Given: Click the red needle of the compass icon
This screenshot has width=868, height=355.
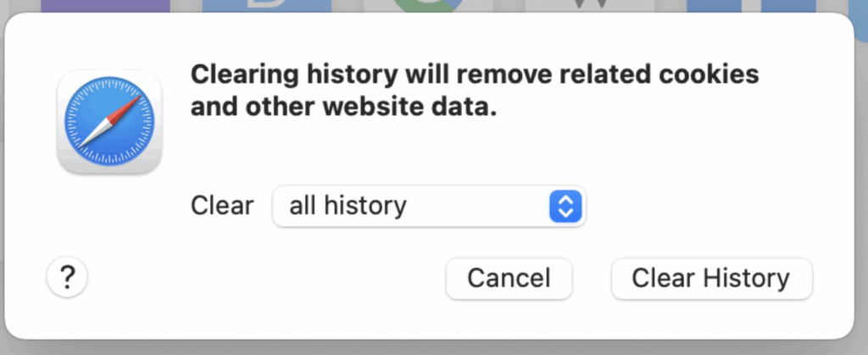Looking at the screenshot, I should point(124,108).
